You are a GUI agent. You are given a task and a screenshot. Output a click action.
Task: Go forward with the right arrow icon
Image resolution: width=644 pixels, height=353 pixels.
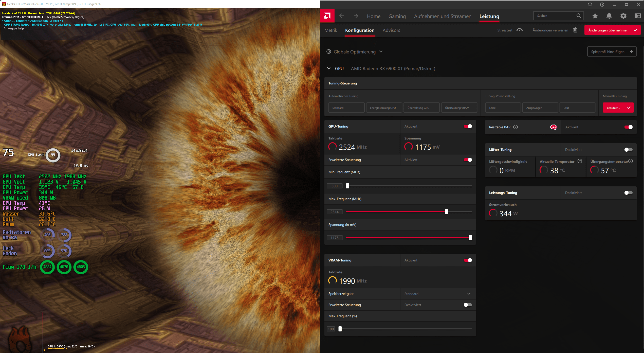coord(356,16)
